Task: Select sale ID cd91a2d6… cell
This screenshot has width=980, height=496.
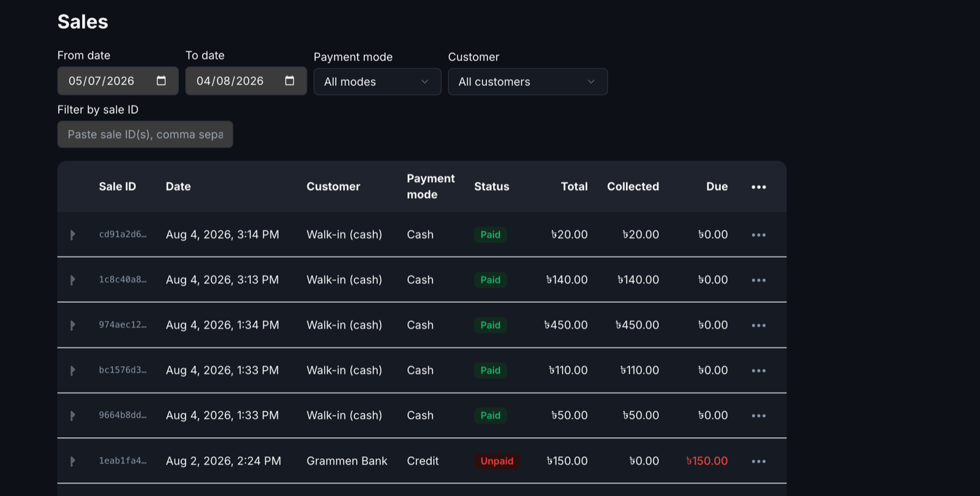Action: [123, 234]
